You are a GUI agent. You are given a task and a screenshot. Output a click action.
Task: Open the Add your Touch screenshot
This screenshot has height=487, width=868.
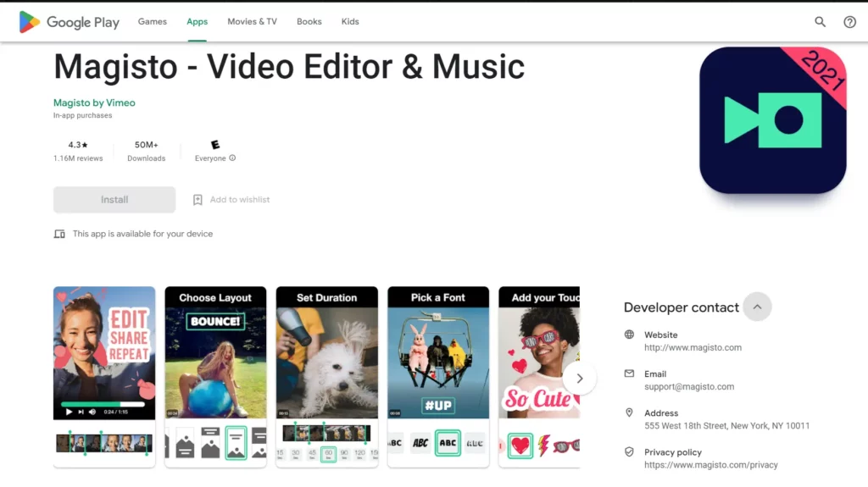tap(539, 377)
